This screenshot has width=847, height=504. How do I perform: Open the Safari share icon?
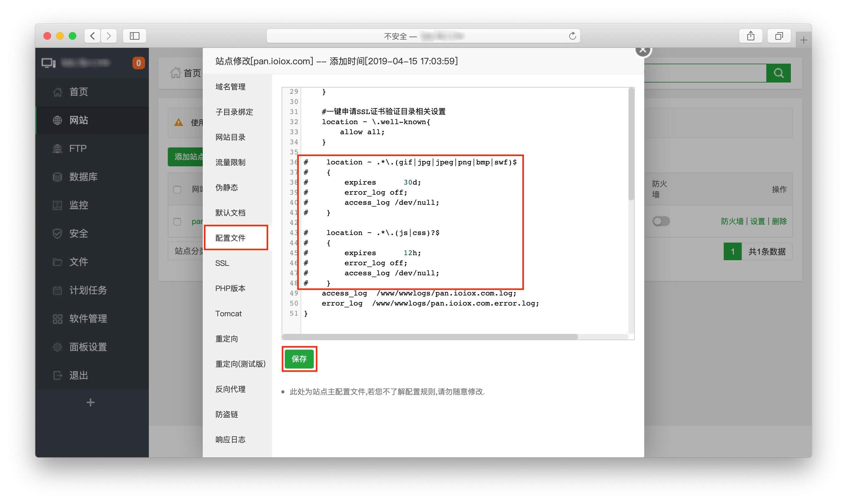pos(750,36)
